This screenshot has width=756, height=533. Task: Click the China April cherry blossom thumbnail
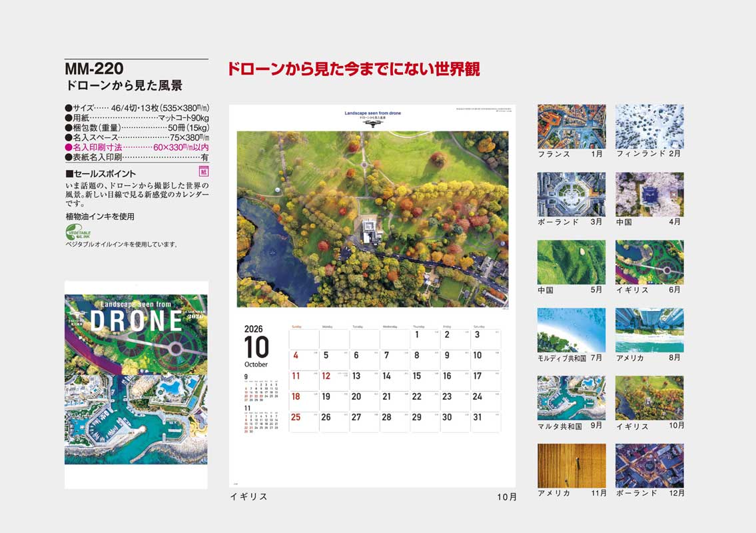click(649, 195)
